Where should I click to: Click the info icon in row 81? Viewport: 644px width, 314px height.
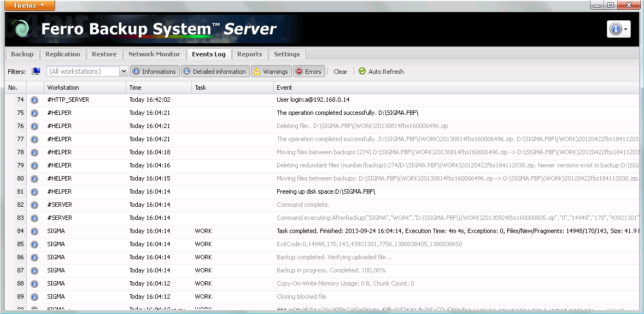[34, 192]
